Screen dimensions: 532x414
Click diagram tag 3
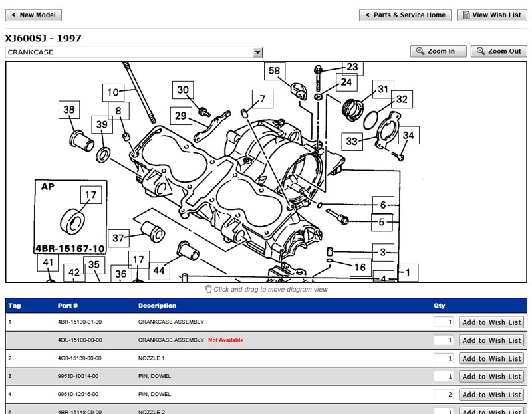click(x=383, y=253)
